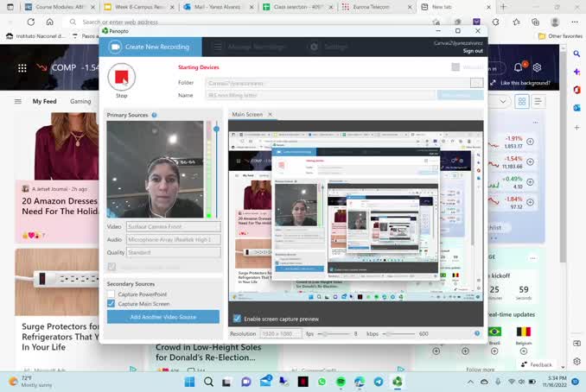Open the folder browse button
This screenshot has height=392, width=586.
tap(476, 83)
